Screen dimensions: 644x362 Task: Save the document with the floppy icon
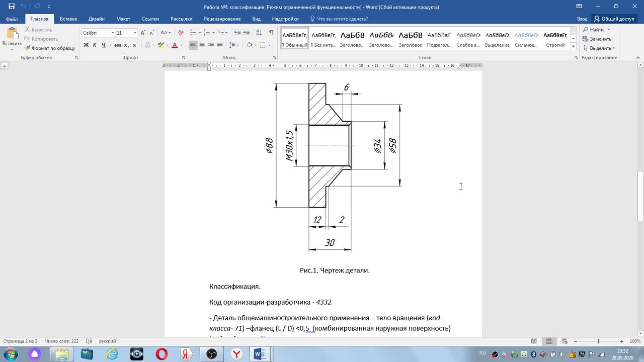click(x=12, y=7)
